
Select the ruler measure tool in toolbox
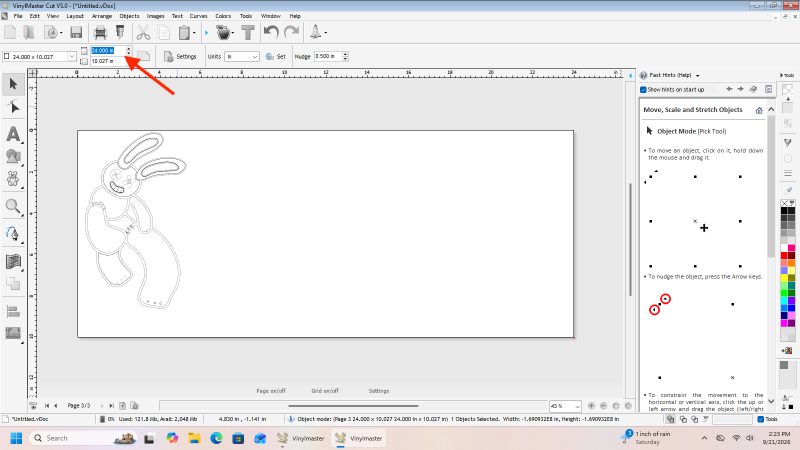click(x=13, y=333)
